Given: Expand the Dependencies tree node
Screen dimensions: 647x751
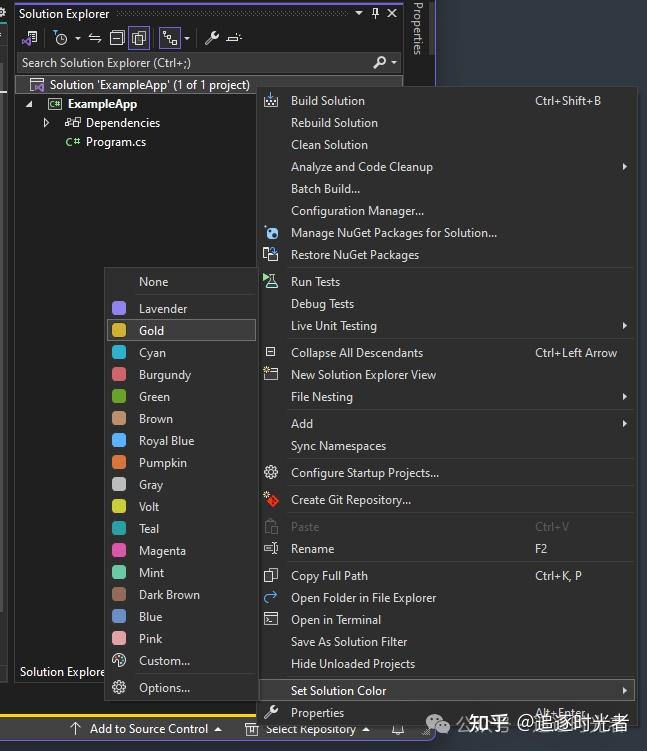Looking at the screenshot, I should pos(46,123).
